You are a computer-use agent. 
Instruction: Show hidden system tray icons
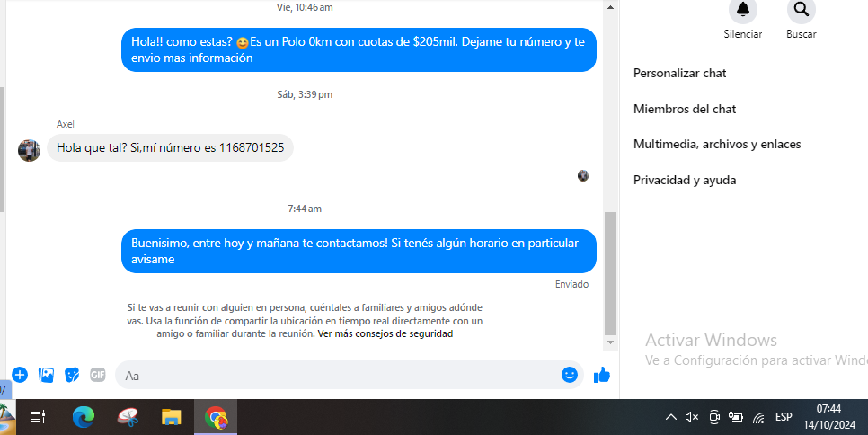[x=670, y=417]
